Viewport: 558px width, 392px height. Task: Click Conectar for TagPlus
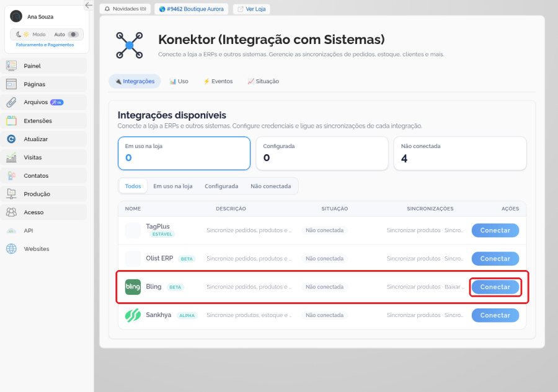tap(495, 230)
